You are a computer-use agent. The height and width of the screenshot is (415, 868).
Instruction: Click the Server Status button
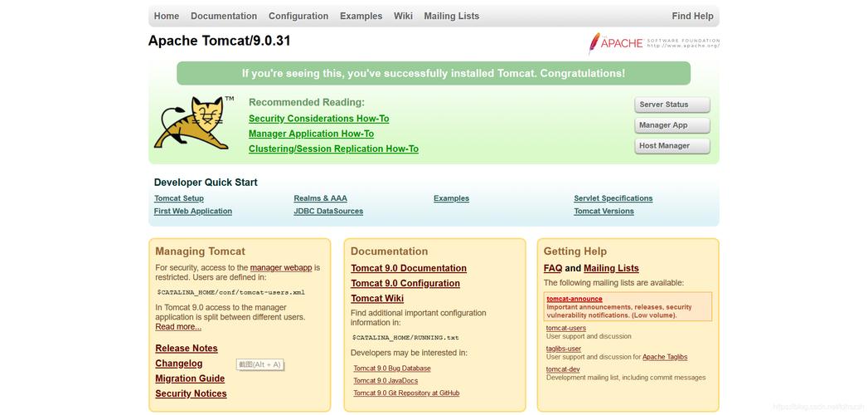tap(672, 105)
